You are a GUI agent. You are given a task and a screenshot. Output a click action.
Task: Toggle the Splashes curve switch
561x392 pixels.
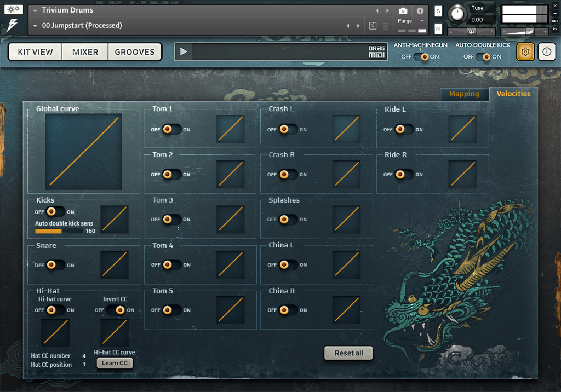click(288, 219)
